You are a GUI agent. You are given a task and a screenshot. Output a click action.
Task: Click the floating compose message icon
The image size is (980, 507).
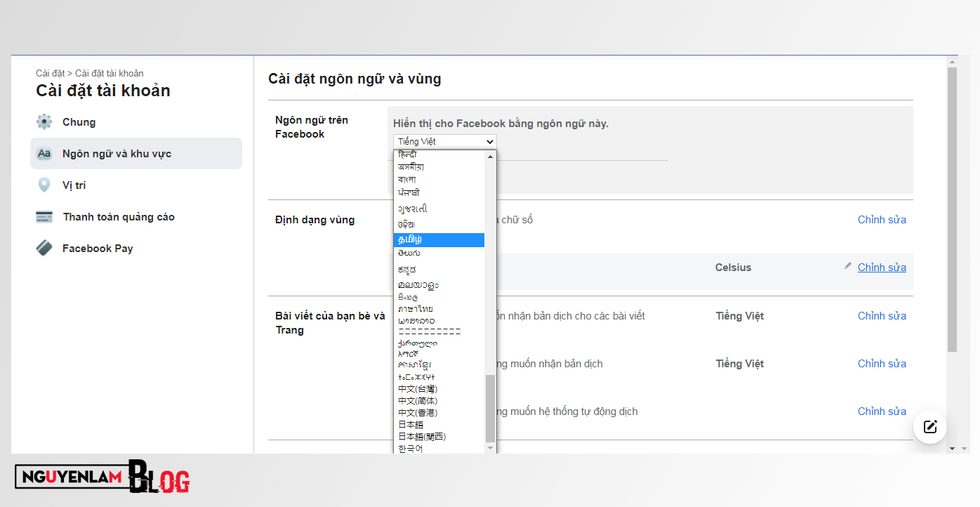tap(930, 426)
